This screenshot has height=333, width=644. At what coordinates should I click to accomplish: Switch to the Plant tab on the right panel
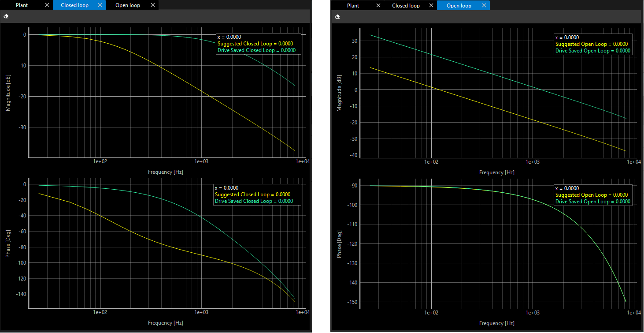click(353, 5)
